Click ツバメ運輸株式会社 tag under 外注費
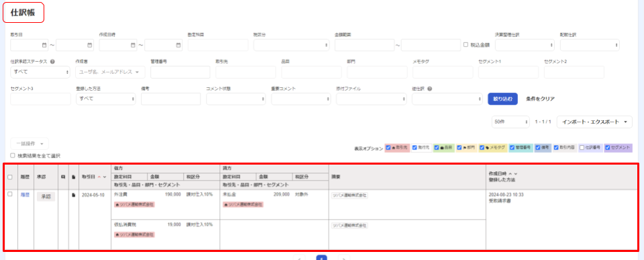Viewport: 644px width, 260px height. pyautogui.click(x=134, y=204)
